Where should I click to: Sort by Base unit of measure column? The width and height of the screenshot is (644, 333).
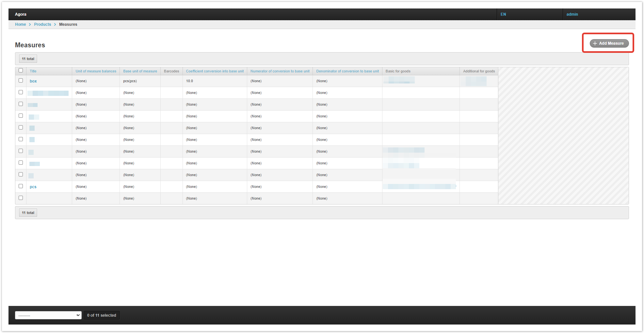point(140,71)
